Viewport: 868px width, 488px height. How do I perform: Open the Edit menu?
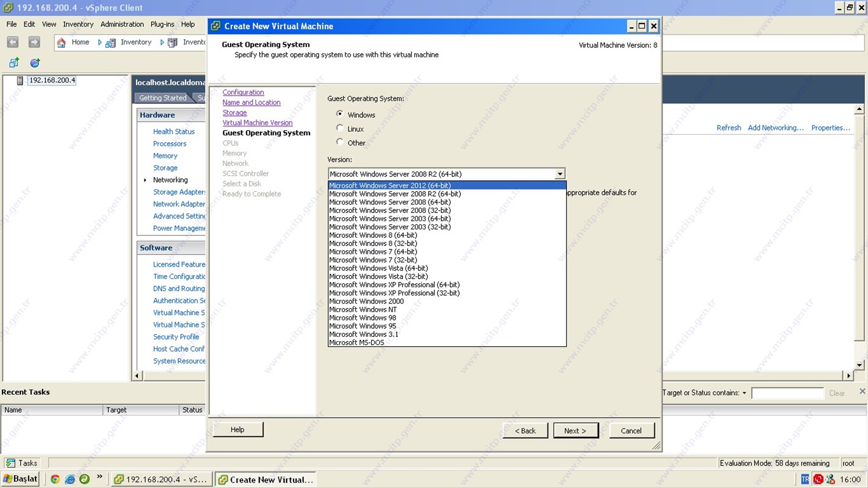[29, 24]
